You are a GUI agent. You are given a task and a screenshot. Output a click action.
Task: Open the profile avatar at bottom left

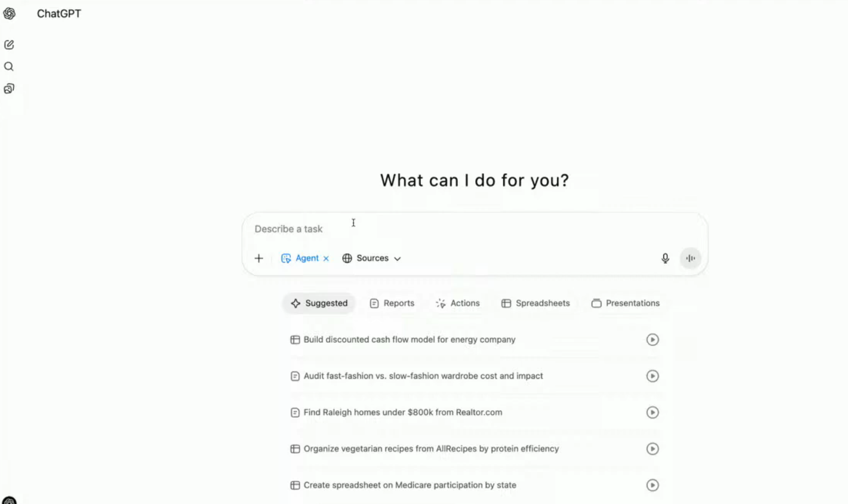click(x=9, y=500)
